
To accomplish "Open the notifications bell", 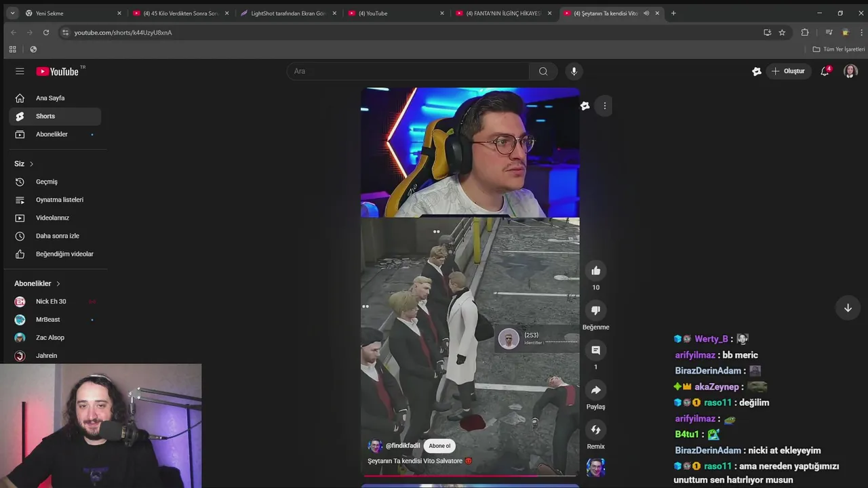I will [825, 71].
